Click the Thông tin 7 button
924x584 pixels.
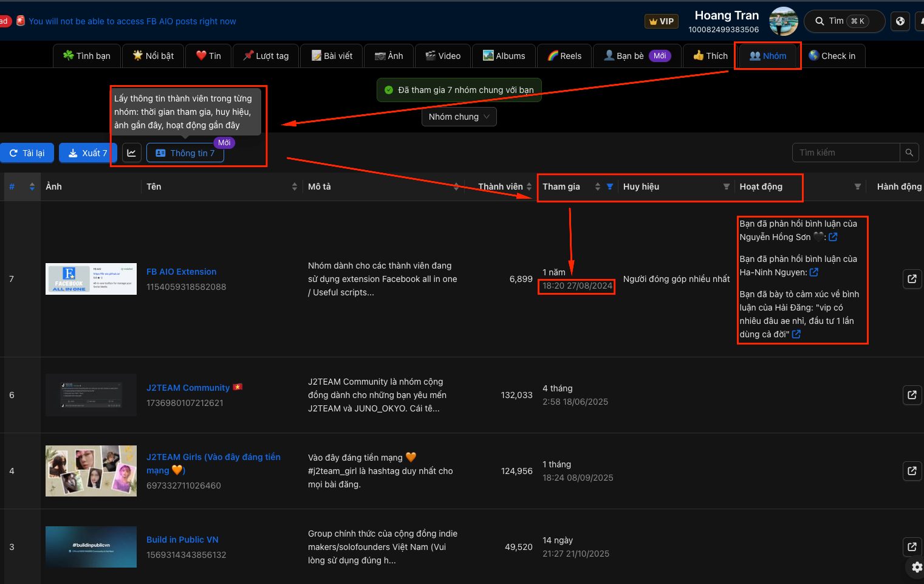click(x=185, y=153)
